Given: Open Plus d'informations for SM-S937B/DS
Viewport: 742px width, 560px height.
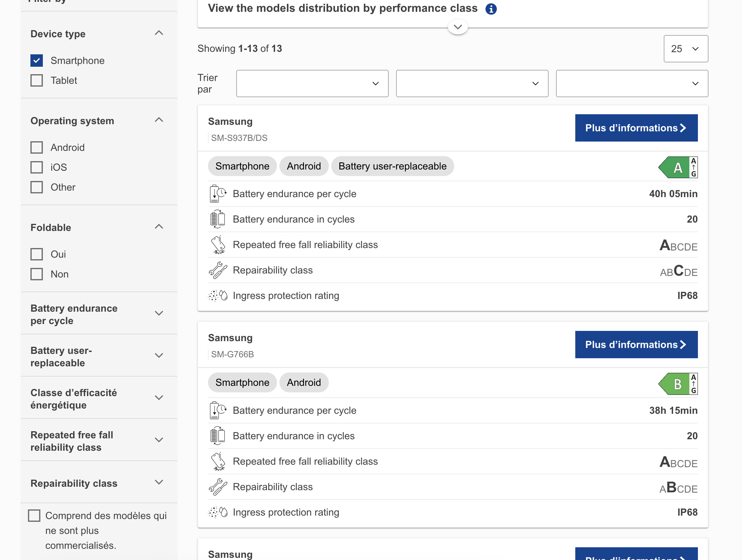Looking at the screenshot, I should click(636, 128).
